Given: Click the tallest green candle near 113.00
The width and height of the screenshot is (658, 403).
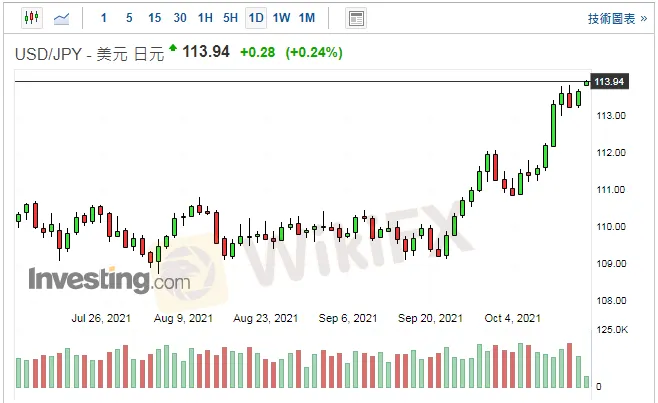Looking at the screenshot, I should coord(553,124).
